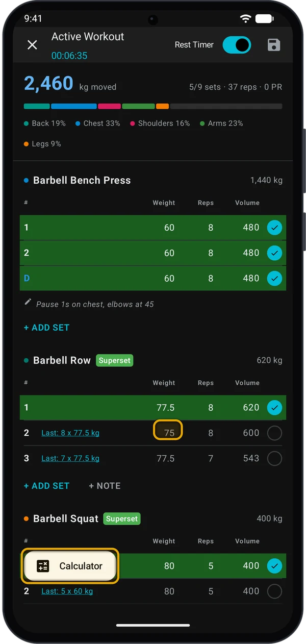
Task: Tap the green Arms segment of progress bar
Action: coord(138,106)
